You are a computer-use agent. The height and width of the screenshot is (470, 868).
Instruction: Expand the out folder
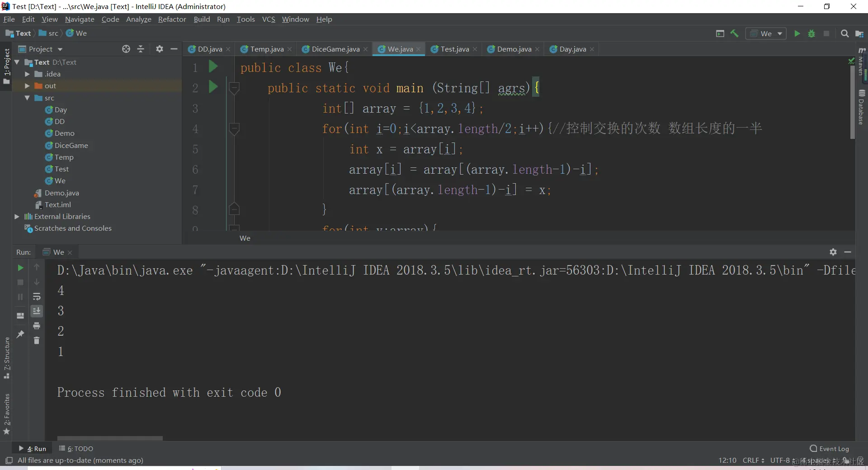coord(27,85)
